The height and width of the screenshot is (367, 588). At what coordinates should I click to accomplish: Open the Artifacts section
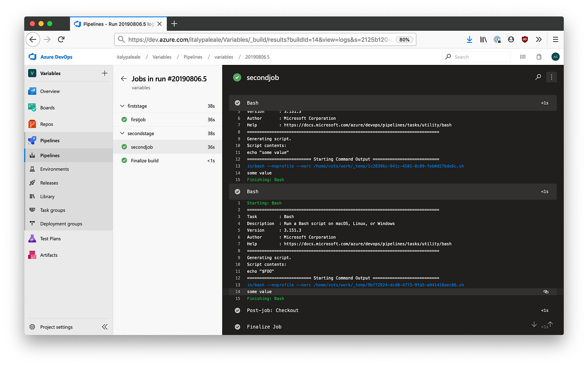(49, 255)
